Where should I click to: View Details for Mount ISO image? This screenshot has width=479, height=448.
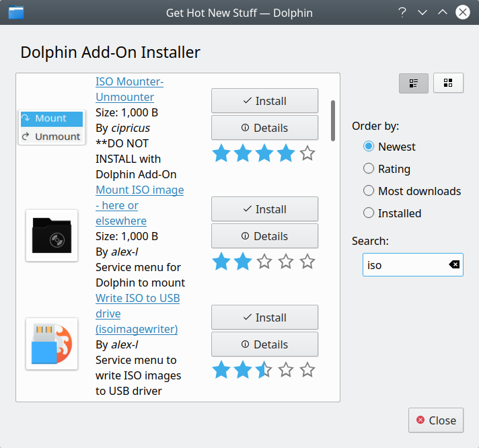pos(264,236)
